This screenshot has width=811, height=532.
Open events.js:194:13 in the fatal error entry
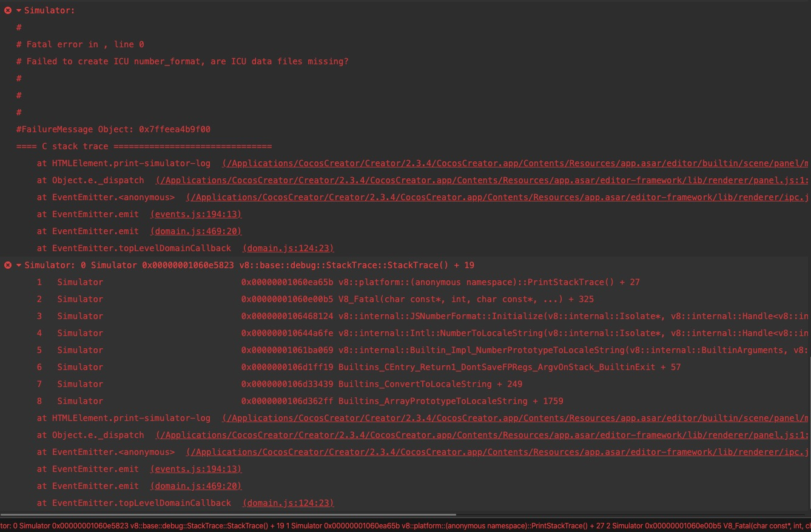(x=196, y=214)
